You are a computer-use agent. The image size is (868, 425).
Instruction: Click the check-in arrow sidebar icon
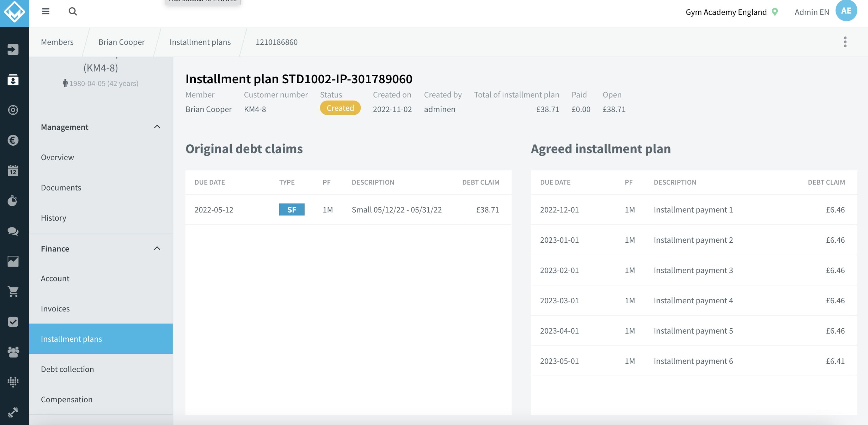[x=13, y=50]
